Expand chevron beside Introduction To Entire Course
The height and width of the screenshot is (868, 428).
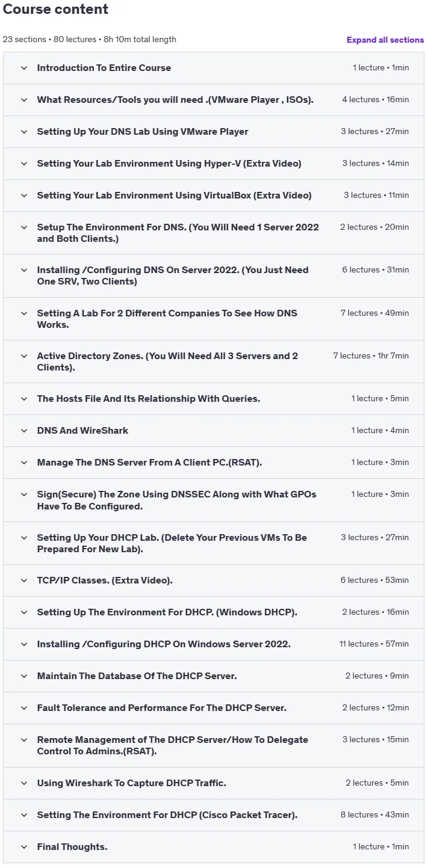coord(24,68)
